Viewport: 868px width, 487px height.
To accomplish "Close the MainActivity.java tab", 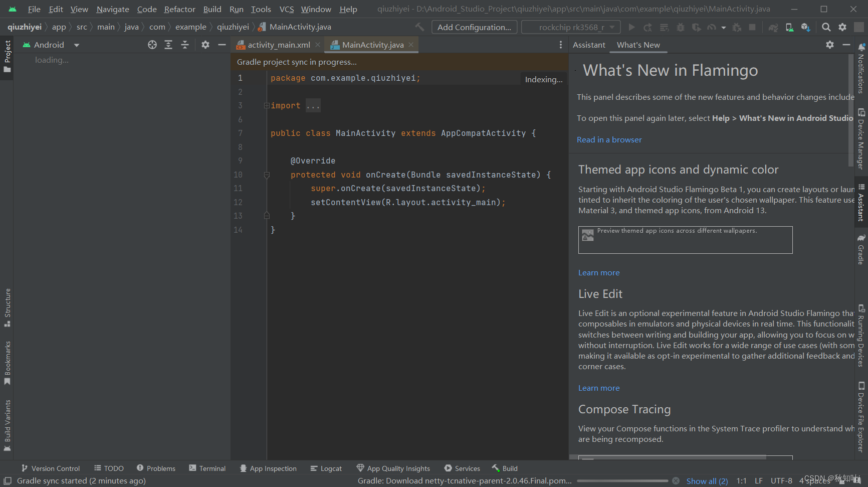I will pyautogui.click(x=411, y=45).
